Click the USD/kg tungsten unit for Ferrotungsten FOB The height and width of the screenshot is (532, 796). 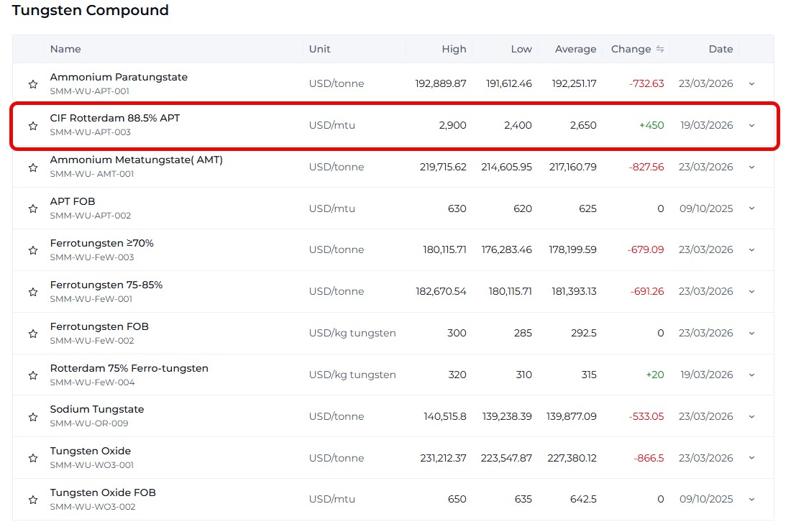click(x=352, y=333)
